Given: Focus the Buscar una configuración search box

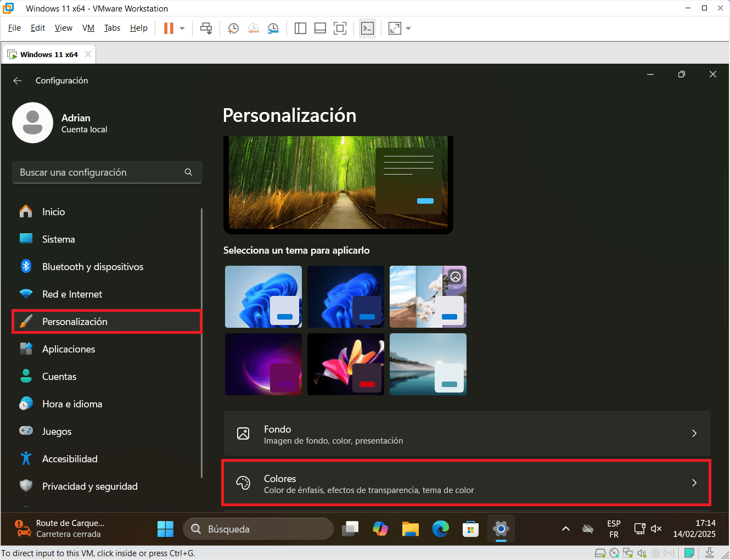Looking at the screenshot, I should [107, 172].
